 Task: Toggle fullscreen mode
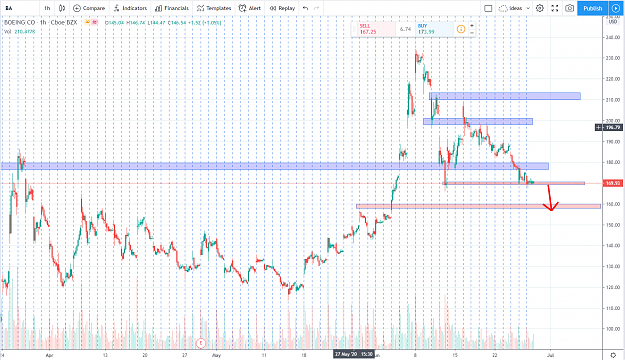coord(555,8)
